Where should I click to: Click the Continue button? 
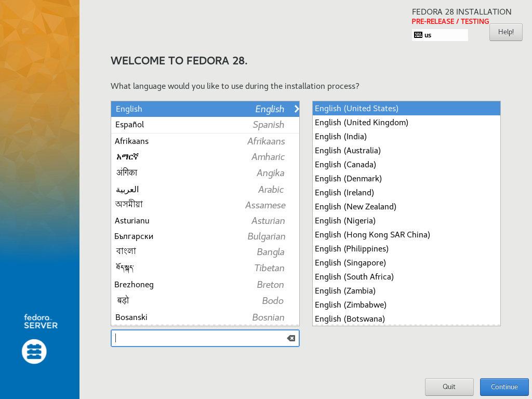[504, 387]
